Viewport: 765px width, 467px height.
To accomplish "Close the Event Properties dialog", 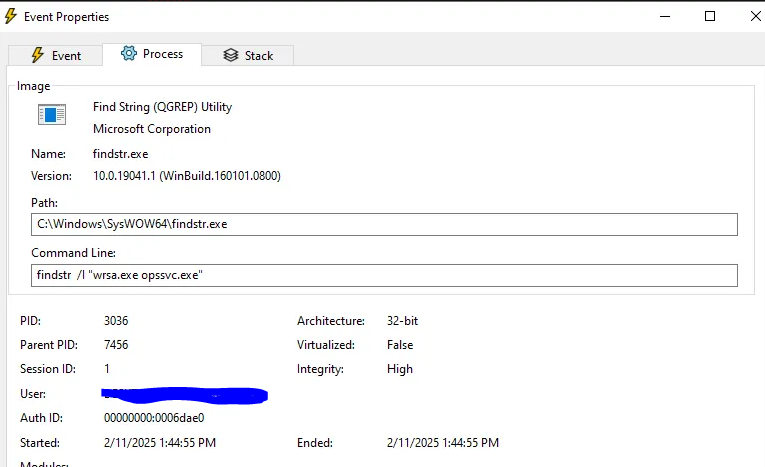I will (x=755, y=16).
